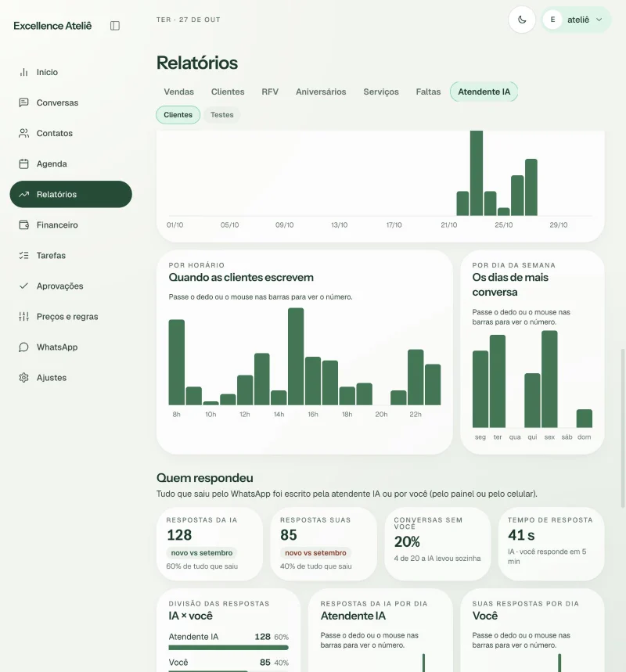Click the ter bar in weekday chart
Image resolution: width=626 pixels, height=672 pixels.
coord(498,381)
